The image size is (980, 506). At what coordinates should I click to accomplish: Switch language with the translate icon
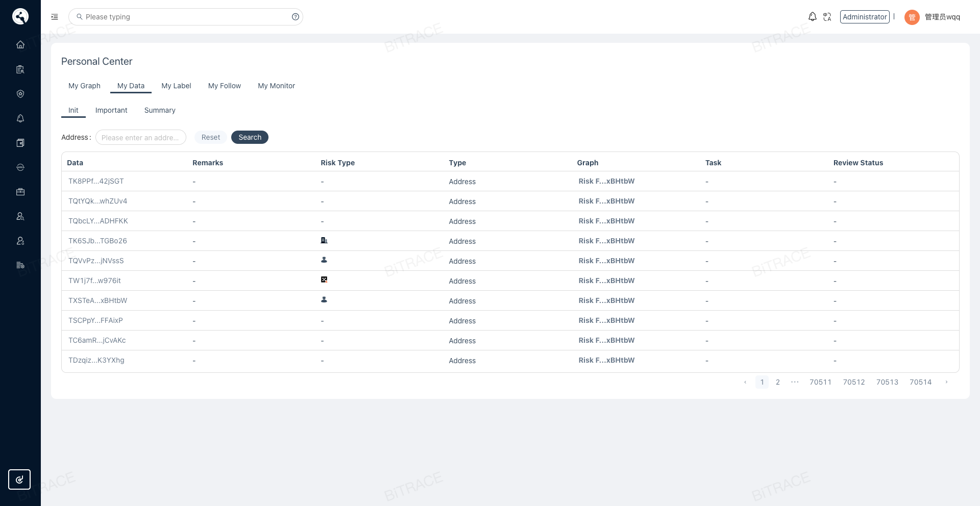tap(827, 17)
